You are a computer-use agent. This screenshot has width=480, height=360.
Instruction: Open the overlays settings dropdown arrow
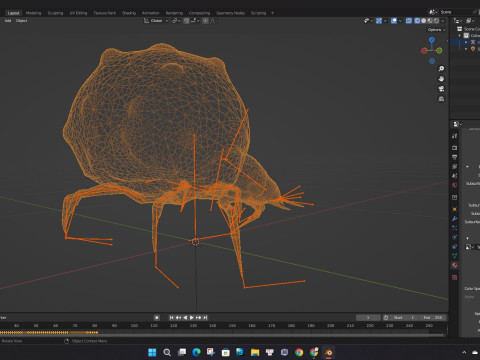tap(400, 21)
